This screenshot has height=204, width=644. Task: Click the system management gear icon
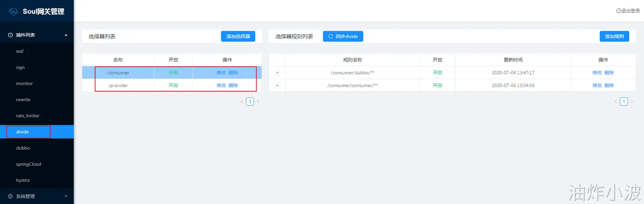click(x=11, y=196)
